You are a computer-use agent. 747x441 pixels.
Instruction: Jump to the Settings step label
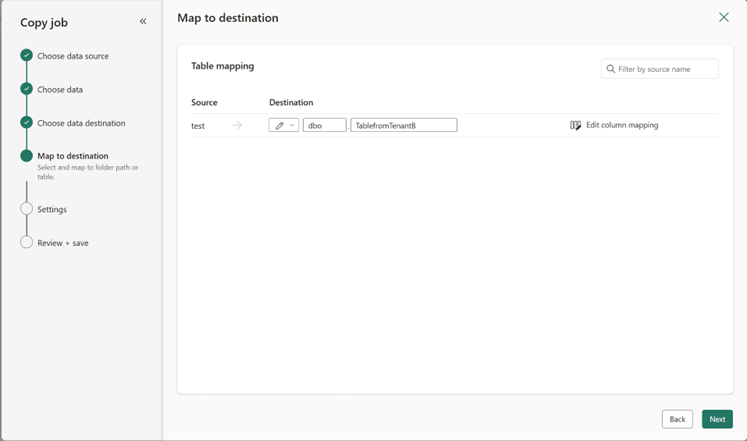(x=52, y=209)
